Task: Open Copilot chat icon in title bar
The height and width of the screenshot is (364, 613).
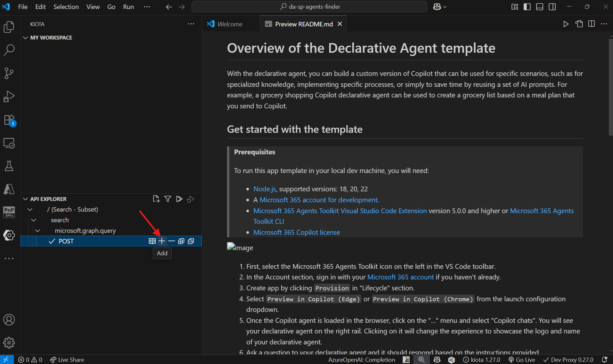Action: point(437,7)
